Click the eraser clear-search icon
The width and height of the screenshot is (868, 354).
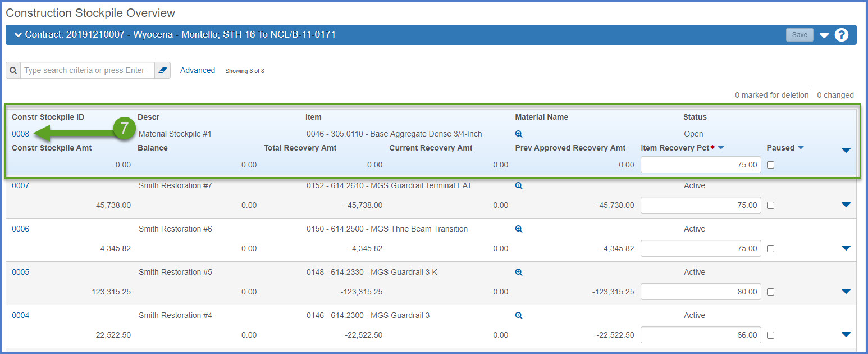(x=163, y=71)
